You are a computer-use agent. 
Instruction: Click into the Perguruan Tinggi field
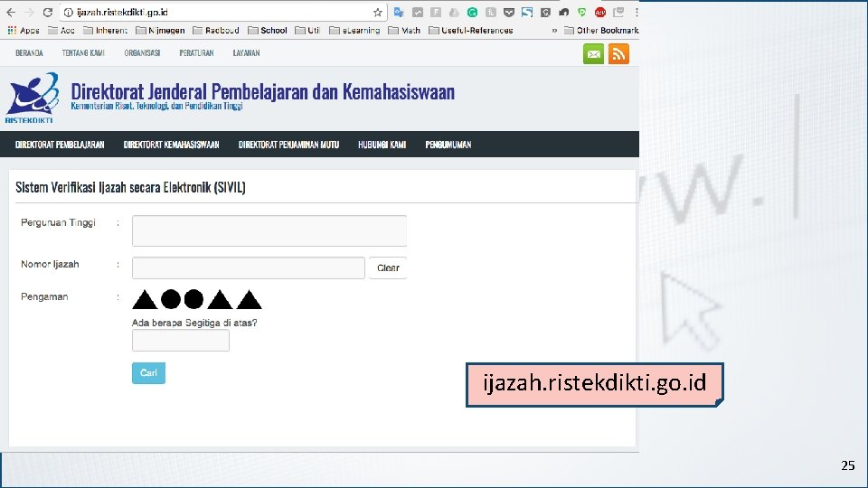point(269,230)
